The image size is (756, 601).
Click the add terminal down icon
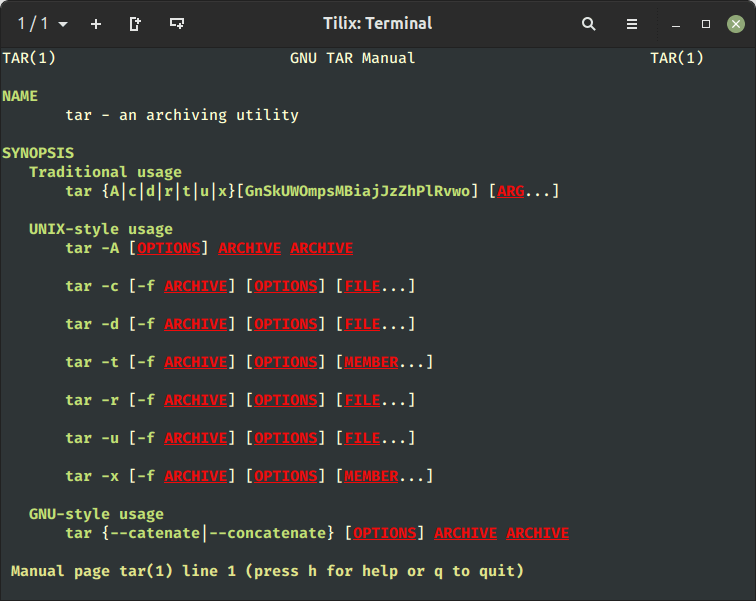pos(177,23)
